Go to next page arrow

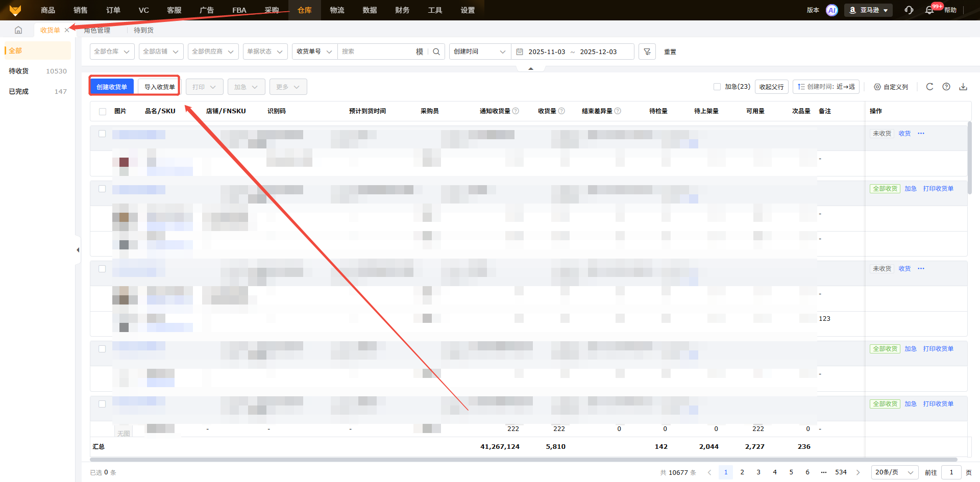[858, 472]
